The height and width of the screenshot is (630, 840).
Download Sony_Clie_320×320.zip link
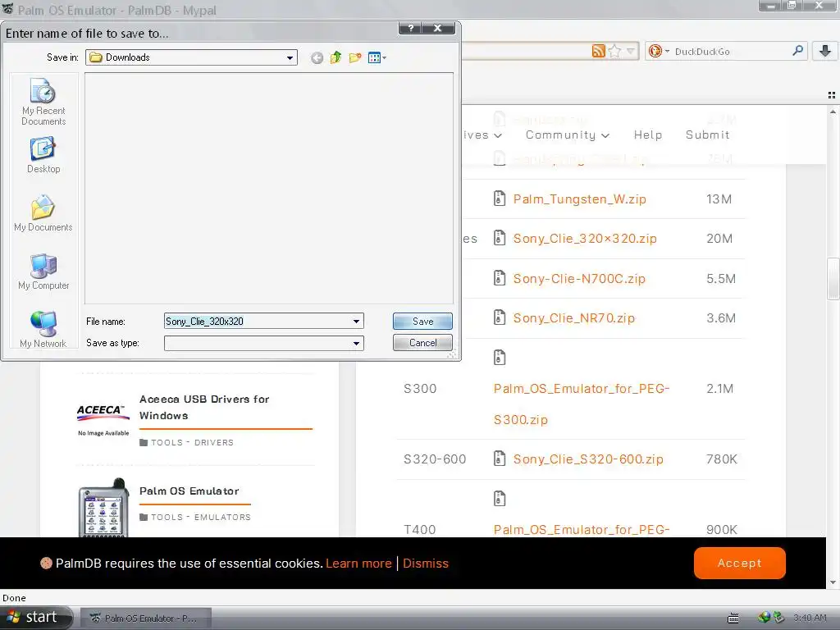[585, 239]
